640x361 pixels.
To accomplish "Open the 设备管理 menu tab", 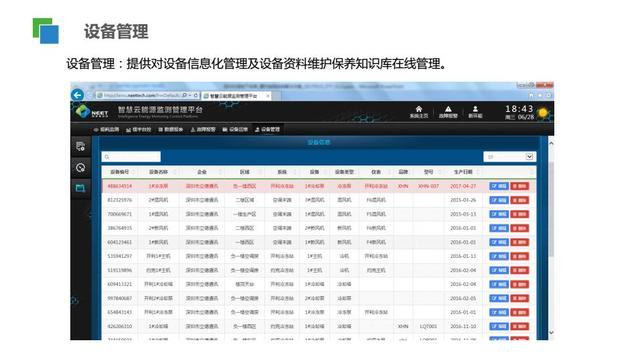I will tap(267, 129).
